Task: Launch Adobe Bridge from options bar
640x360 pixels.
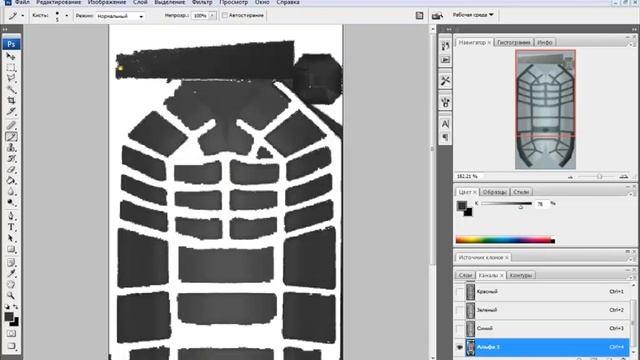Action: 437,16
